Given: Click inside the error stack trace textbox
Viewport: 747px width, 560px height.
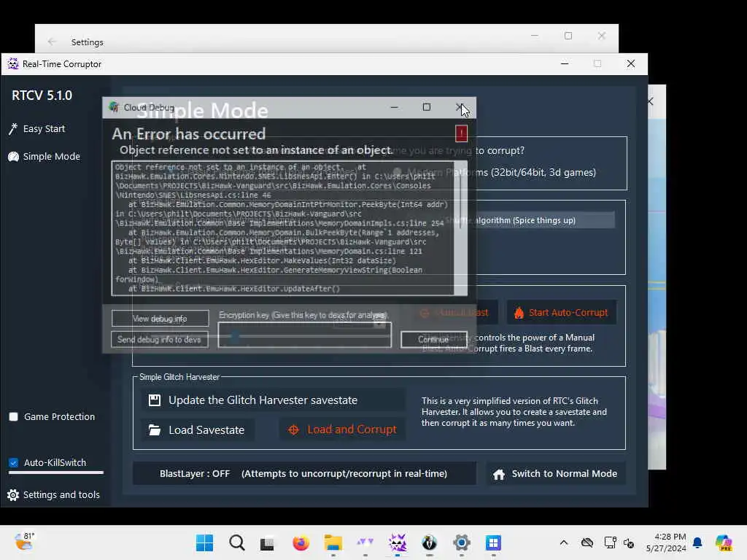Looking at the screenshot, I should (x=283, y=228).
